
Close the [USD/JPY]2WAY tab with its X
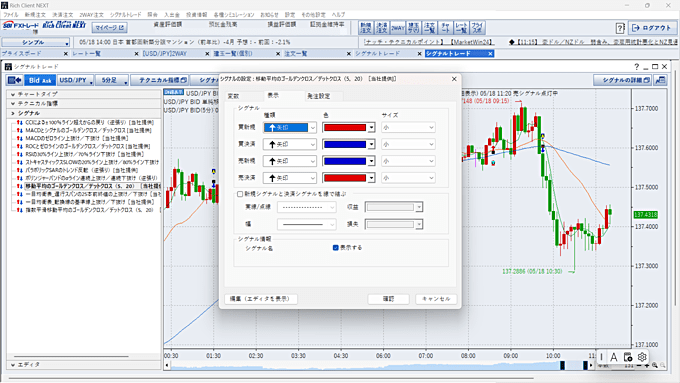[207, 54]
